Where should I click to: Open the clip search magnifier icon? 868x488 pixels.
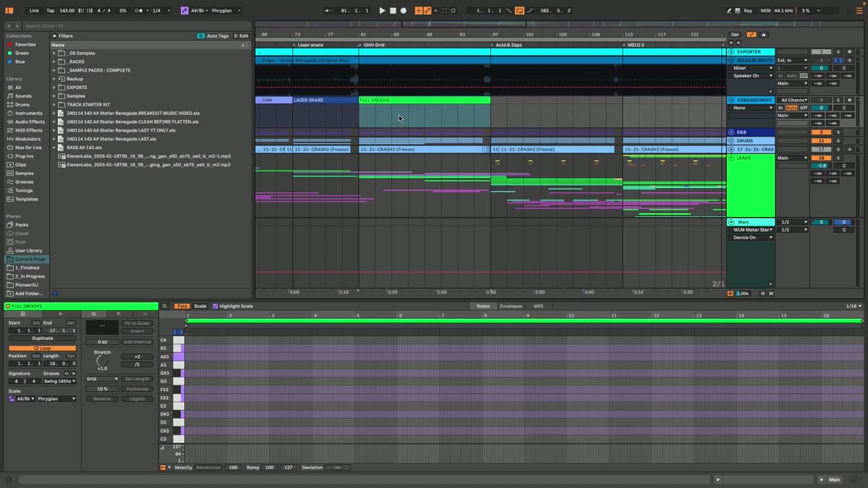coord(164,306)
